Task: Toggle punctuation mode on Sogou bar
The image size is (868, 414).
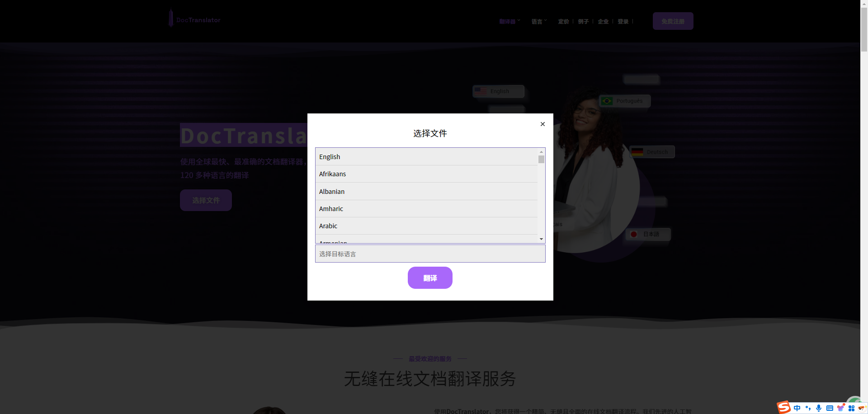Action: (x=807, y=408)
